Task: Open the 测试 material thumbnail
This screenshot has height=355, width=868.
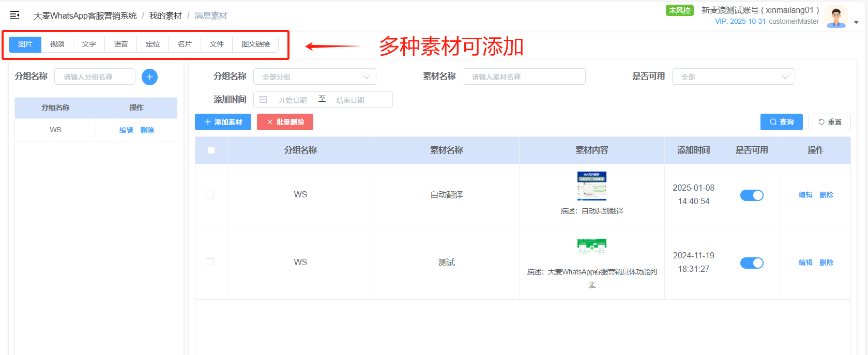Action: [592, 247]
